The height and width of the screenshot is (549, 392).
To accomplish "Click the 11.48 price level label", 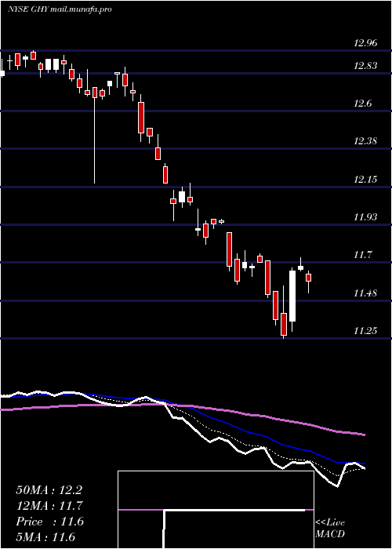I will pyautogui.click(x=365, y=293).
